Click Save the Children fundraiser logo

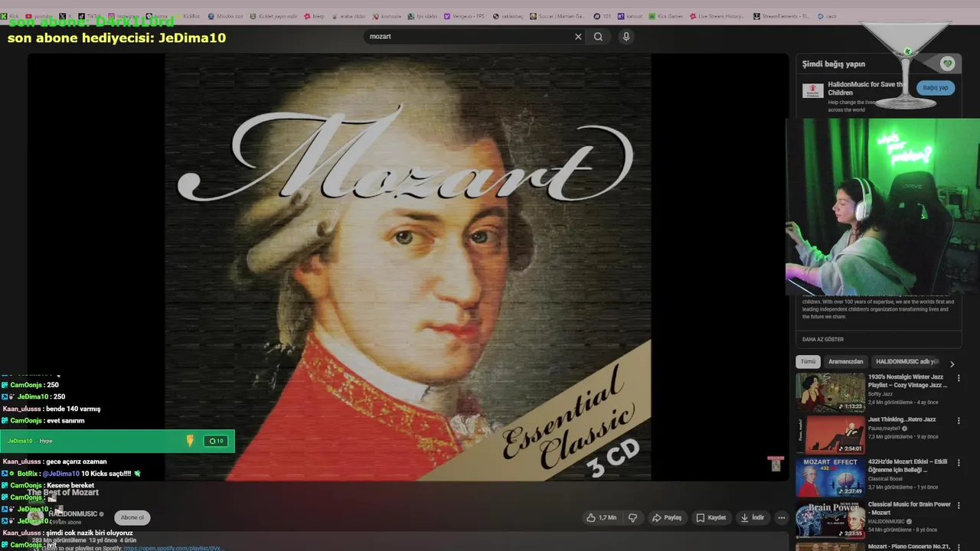812,90
